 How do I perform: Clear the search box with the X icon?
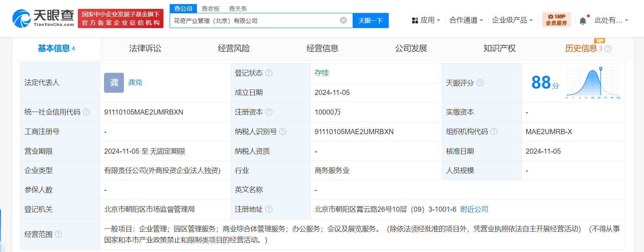(x=343, y=20)
